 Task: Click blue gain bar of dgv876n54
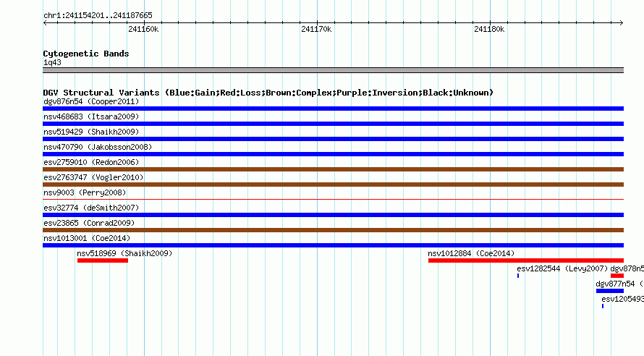pyautogui.click(x=333, y=109)
